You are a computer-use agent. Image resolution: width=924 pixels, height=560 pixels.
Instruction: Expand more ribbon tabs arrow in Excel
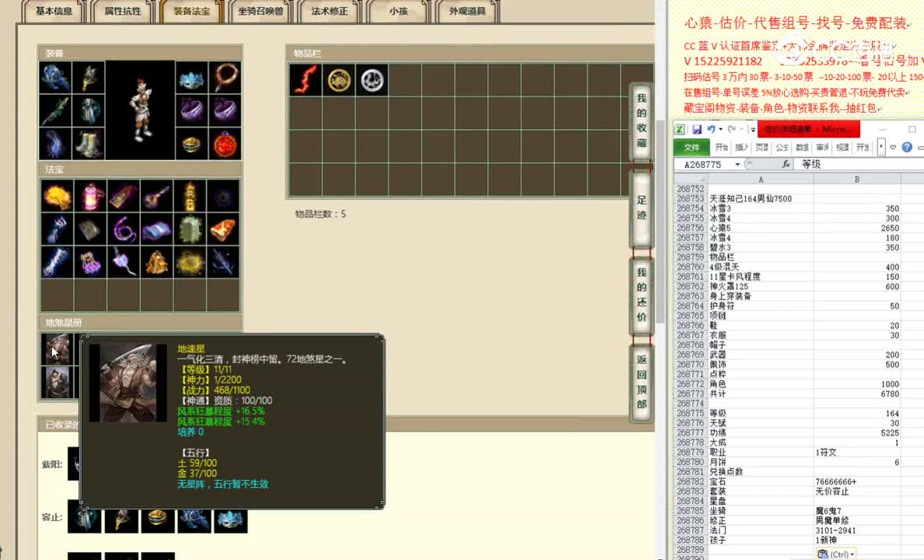(881, 147)
